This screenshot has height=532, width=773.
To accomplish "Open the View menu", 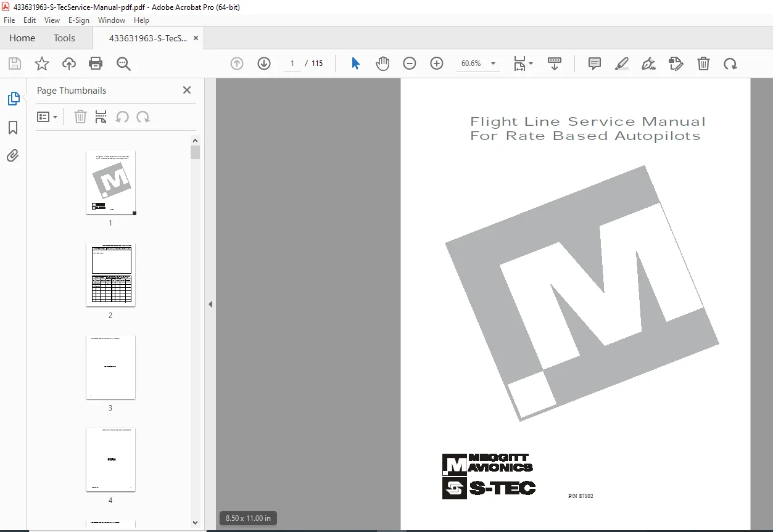I will (x=52, y=20).
